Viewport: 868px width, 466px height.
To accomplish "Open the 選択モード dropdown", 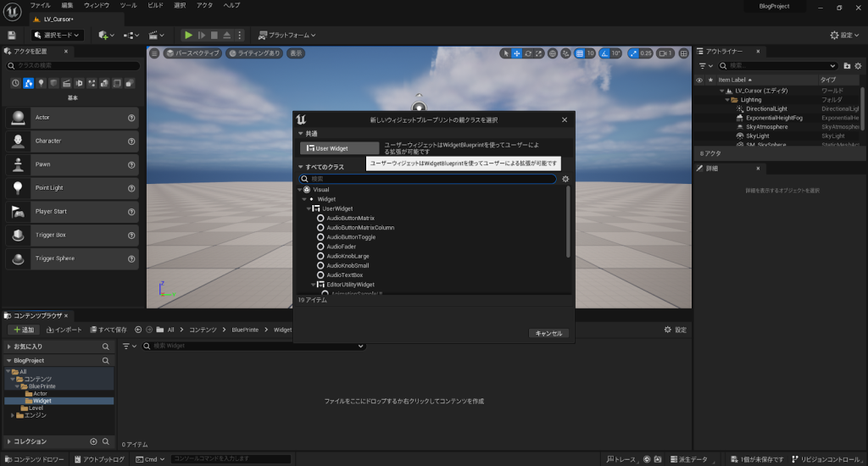I will (58, 36).
